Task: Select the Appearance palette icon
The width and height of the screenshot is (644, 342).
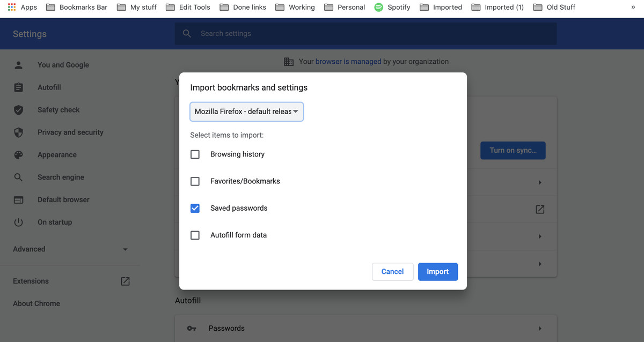Action: (19, 155)
